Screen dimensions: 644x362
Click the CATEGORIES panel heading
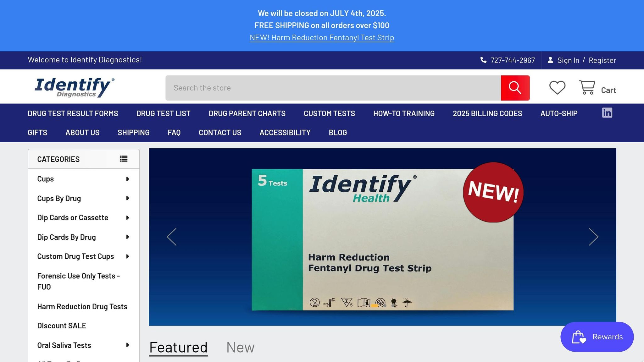(58, 159)
